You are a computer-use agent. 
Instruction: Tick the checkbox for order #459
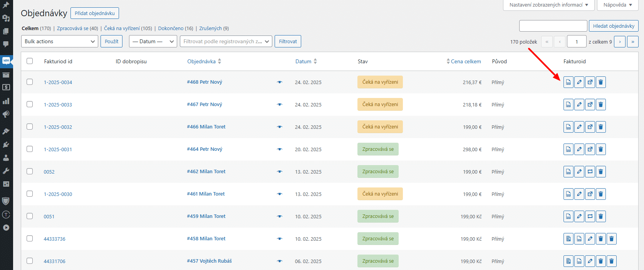pos(30,216)
